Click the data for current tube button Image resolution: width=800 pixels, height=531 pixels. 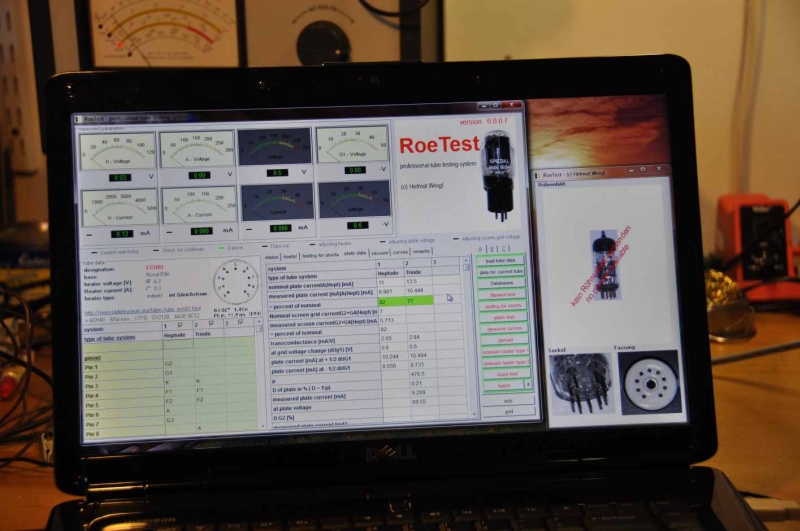(501, 272)
